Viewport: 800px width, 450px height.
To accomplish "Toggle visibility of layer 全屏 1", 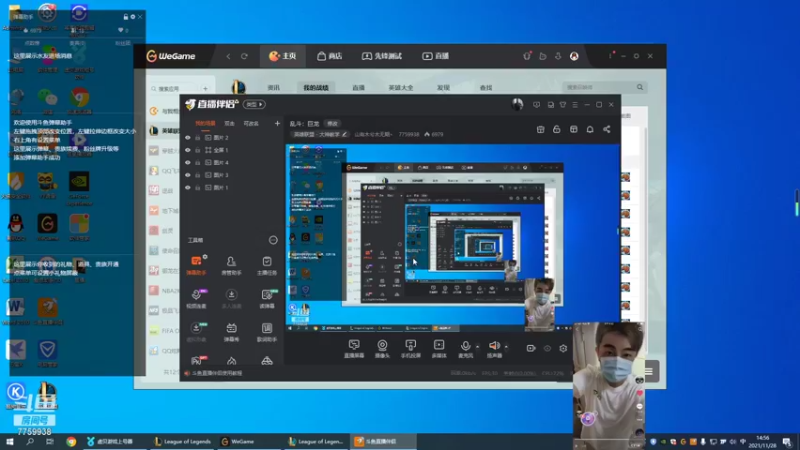I will [x=188, y=150].
